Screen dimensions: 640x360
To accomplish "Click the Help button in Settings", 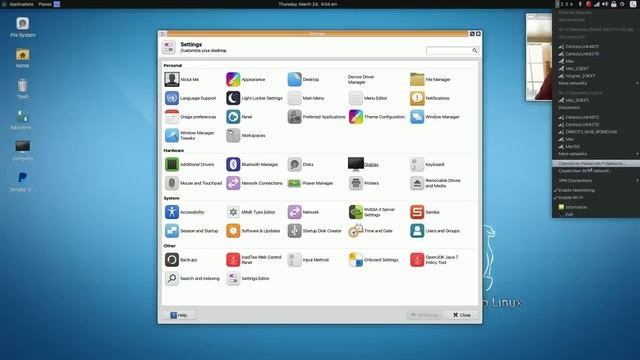I will (x=179, y=315).
